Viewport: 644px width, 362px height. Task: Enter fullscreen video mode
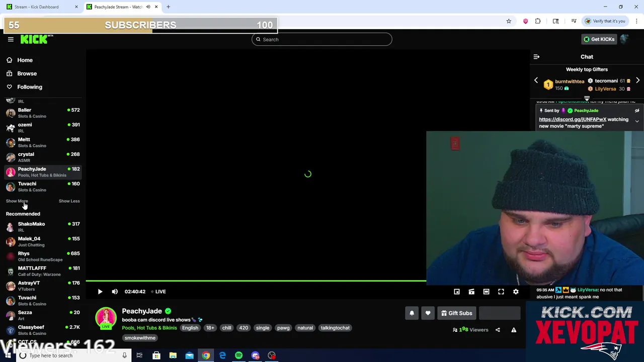pos(501,292)
